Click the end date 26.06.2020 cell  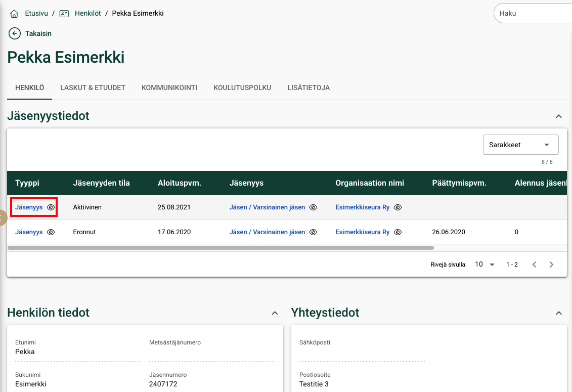click(x=448, y=232)
